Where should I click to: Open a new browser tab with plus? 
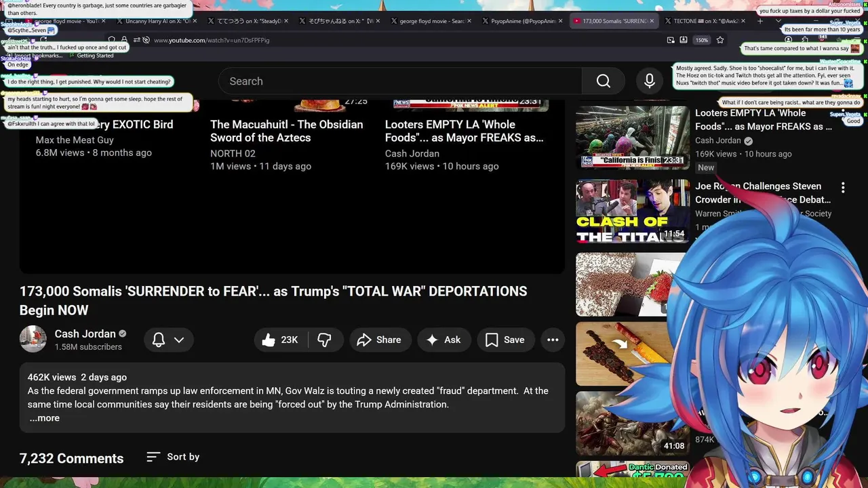click(x=759, y=21)
